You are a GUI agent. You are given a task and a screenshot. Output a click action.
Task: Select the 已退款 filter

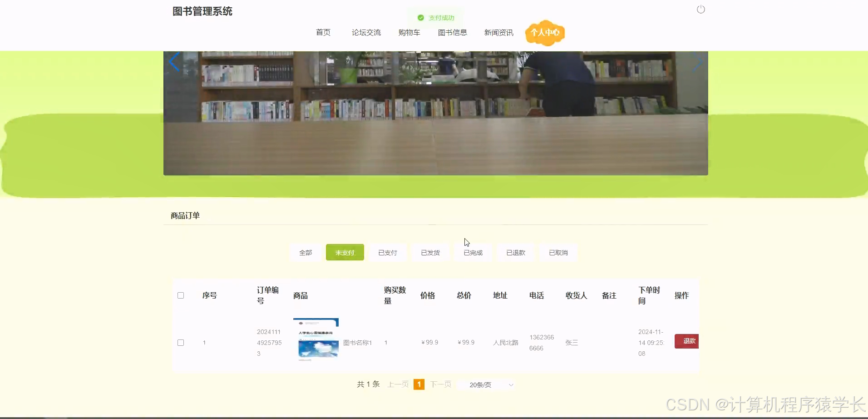[515, 252]
